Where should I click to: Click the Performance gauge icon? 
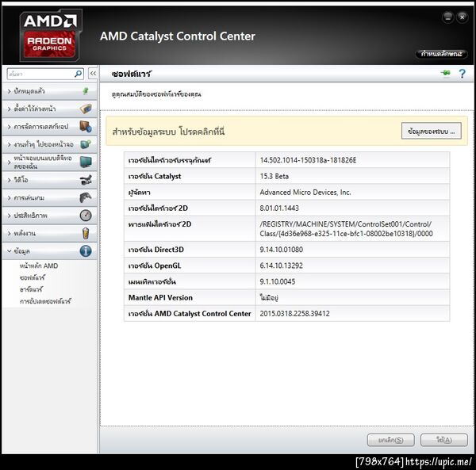pyautogui.click(x=86, y=216)
